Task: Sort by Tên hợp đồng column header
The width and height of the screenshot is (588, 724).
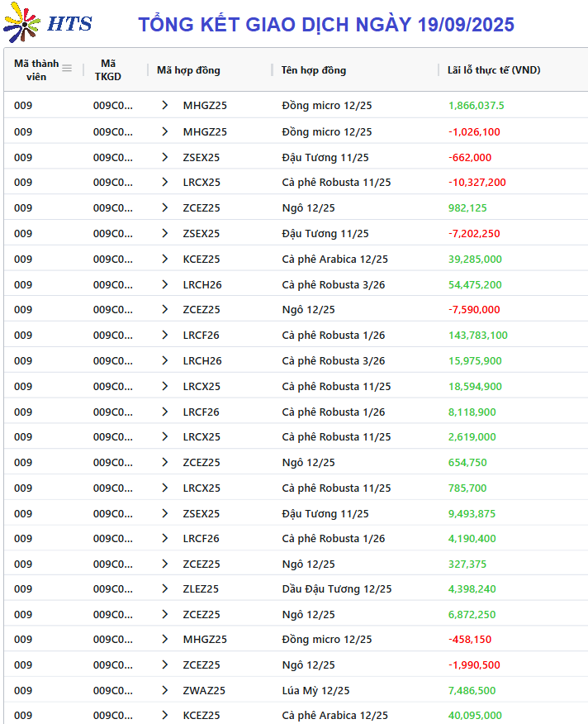Action: pyautogui.click(x=313, y=70)
